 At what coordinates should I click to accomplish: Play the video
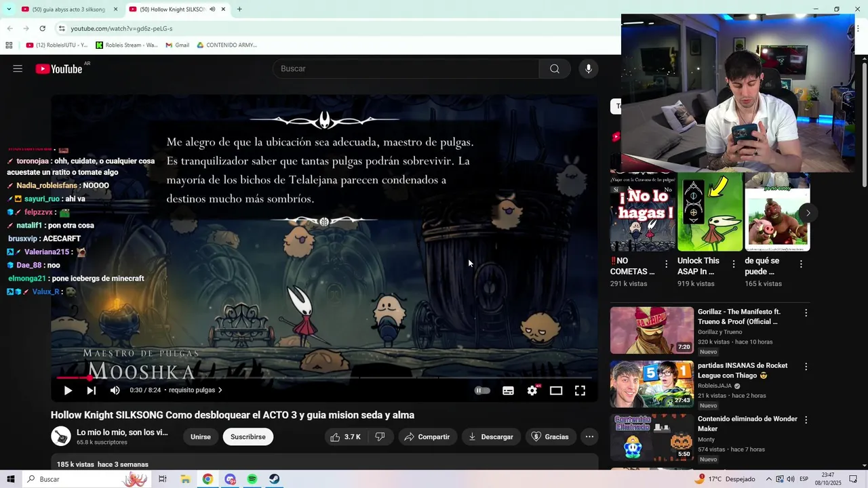pos(68,390)
